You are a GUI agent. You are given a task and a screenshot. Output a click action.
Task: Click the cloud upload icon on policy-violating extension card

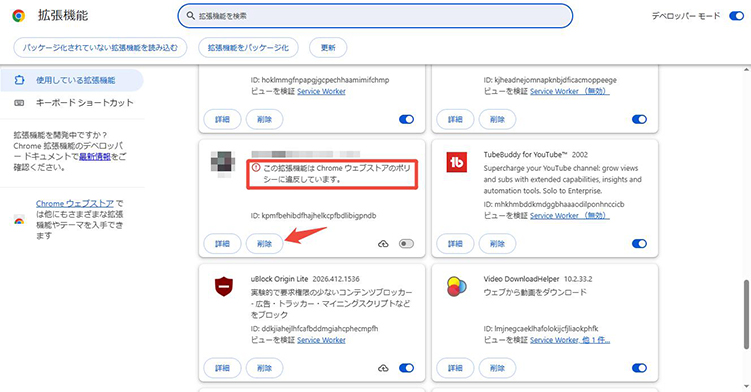383,244
